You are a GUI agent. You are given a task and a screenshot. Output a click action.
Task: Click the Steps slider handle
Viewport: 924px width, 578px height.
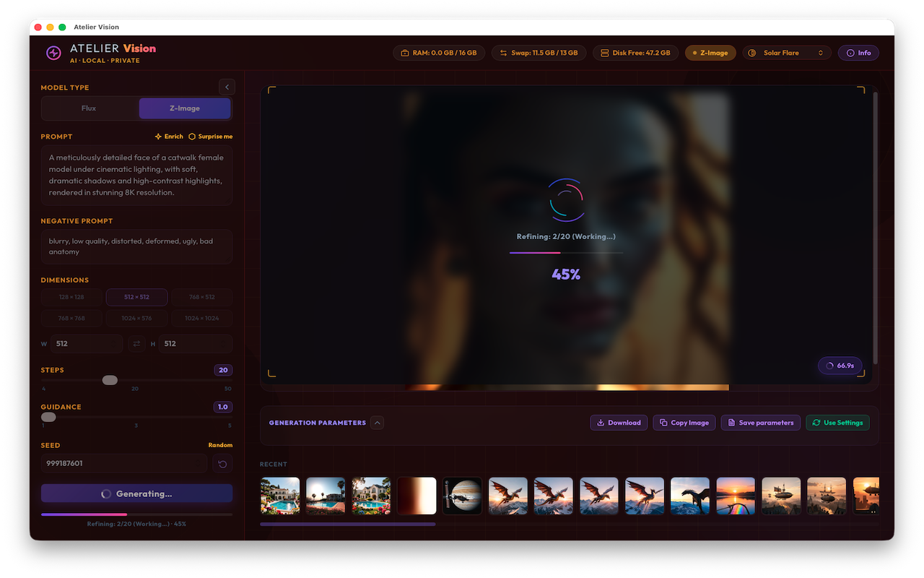[110, 380]
